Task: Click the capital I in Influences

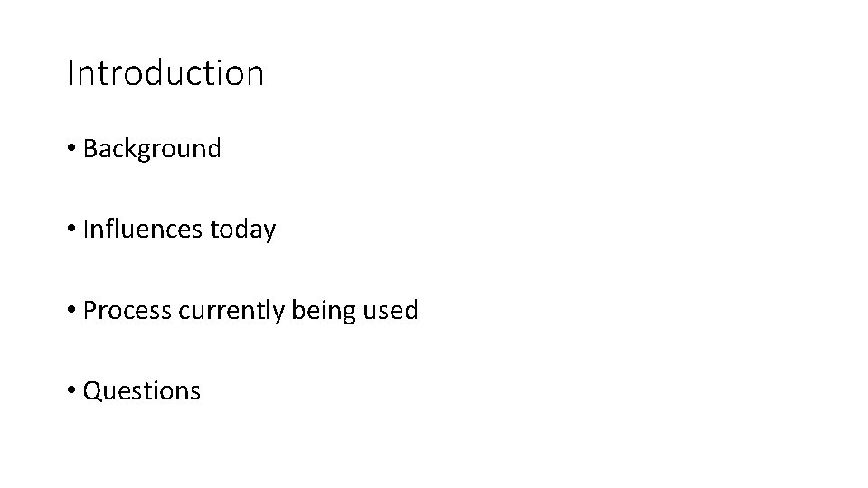Action: 86,230
